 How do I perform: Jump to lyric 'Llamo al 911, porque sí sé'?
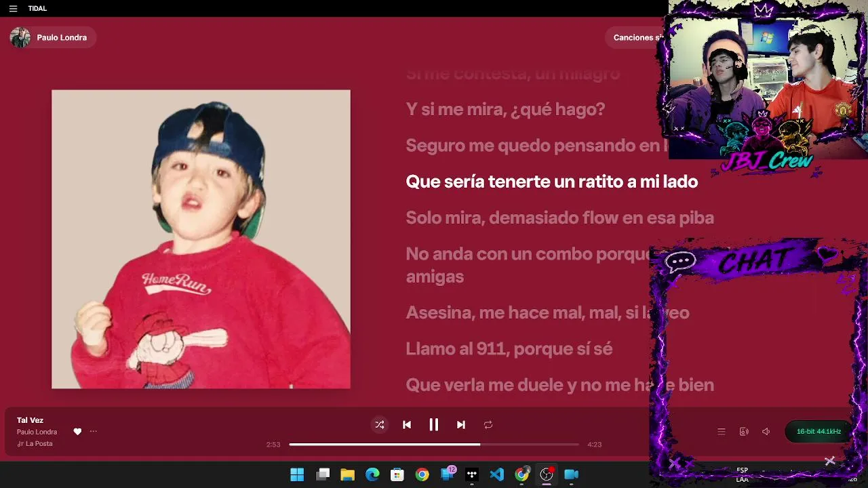click(x=509, y=348)
